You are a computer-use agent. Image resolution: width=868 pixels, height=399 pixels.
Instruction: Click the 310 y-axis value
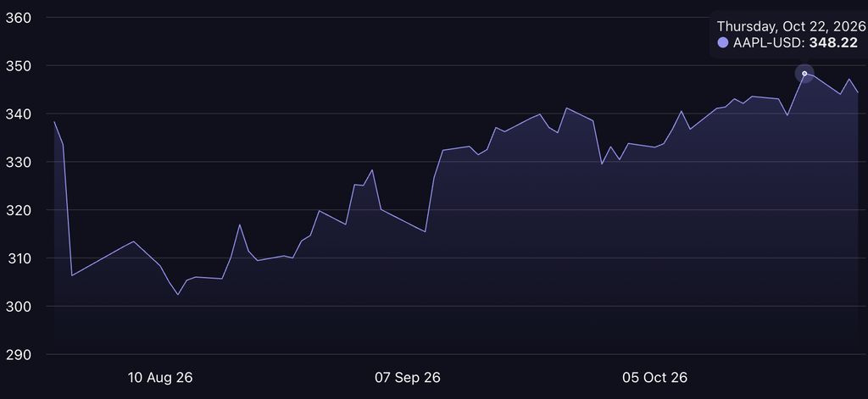pyautogui.click(x=18, y=258)
